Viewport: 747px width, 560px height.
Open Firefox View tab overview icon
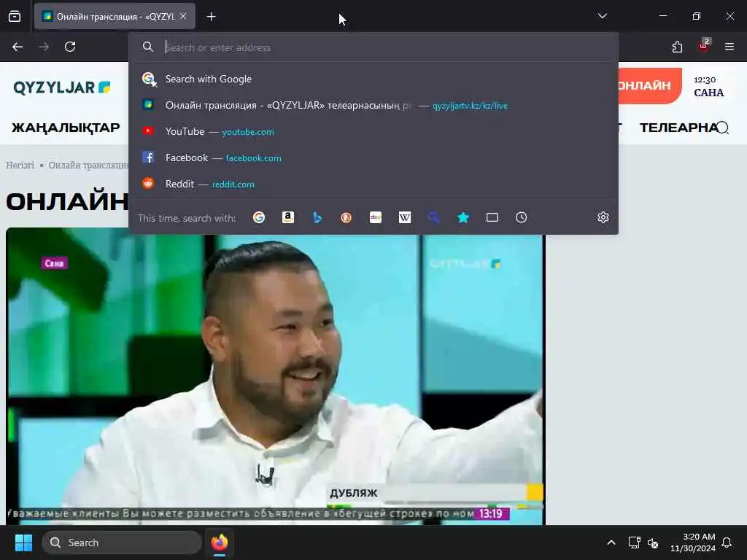(x=15, y=16)
